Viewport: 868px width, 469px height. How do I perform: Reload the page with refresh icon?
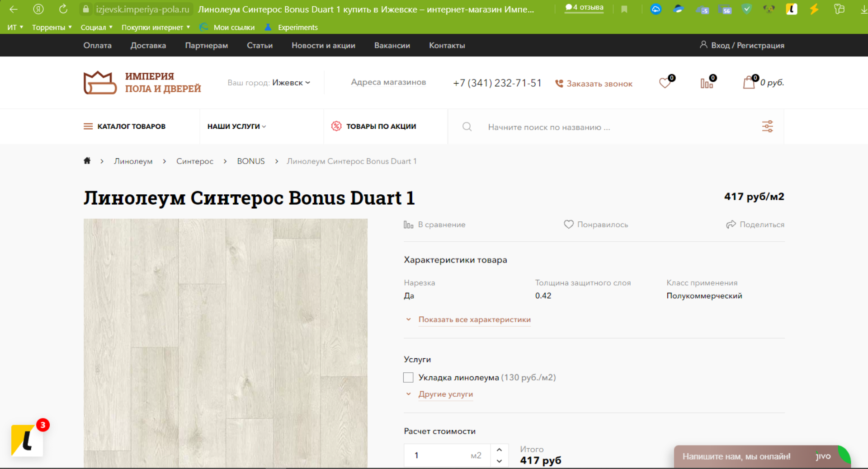pos(63,9)
